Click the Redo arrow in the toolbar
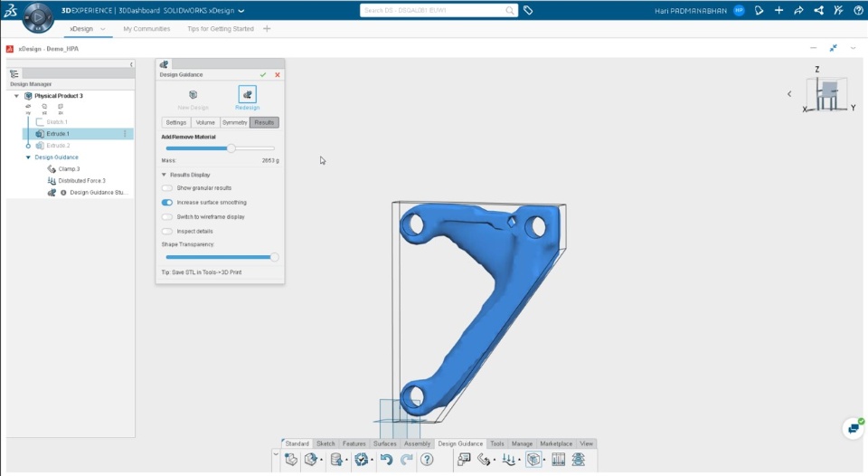The height and width of the screenshot is (476, 868). click(406, 460)
